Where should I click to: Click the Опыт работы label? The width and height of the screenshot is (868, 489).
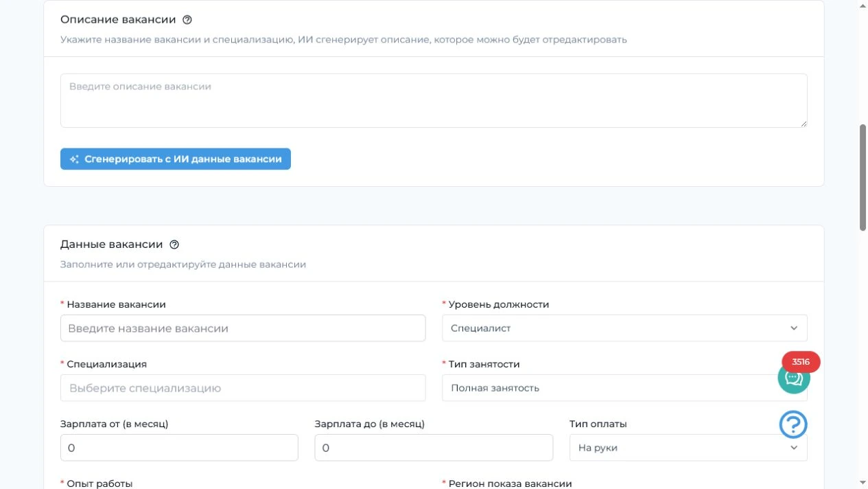99,484
